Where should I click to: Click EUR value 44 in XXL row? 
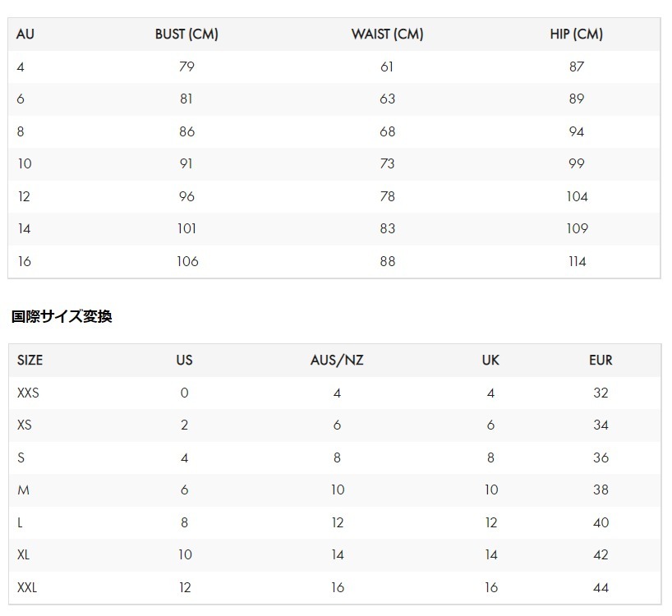coord(601,588)
